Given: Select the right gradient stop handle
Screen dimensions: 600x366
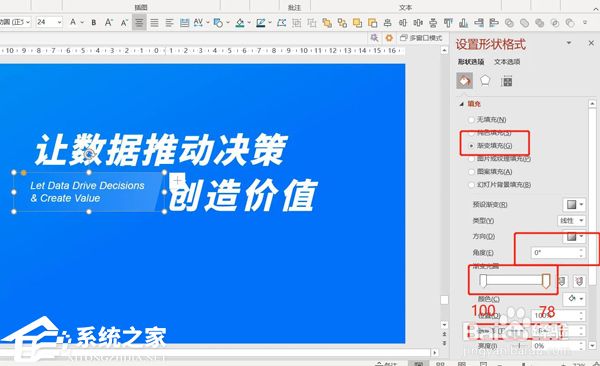Looking at the screenshot, I should point(546,281).
